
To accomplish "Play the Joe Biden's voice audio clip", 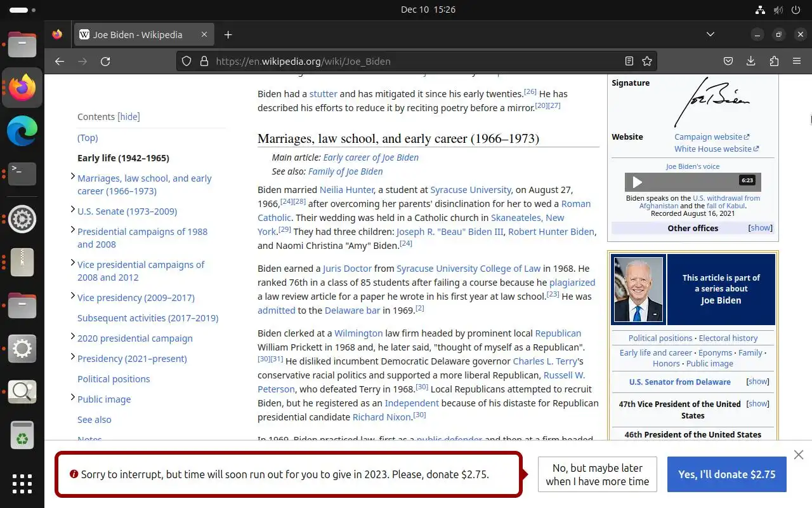I will pos(638,182).
